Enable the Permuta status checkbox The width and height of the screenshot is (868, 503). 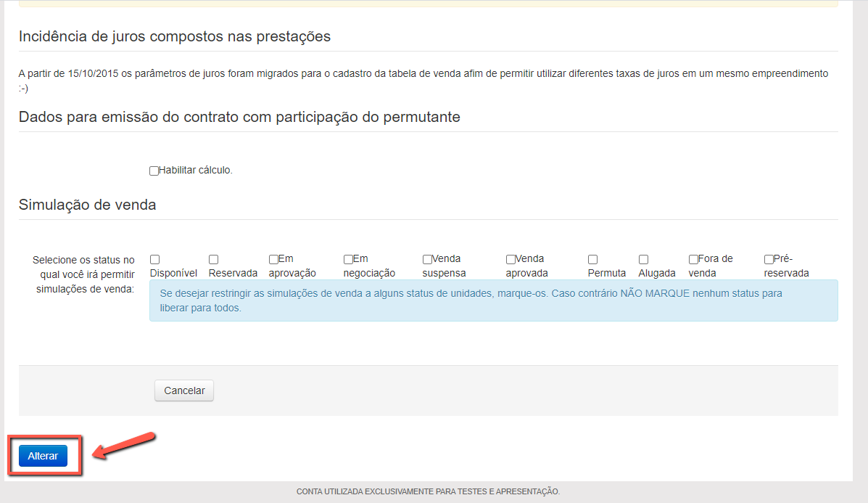[592, 259]
